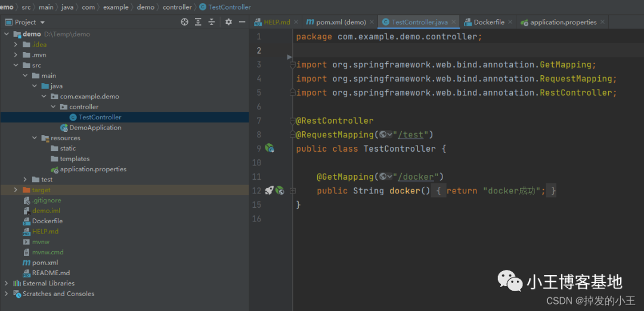Click the Spring bean gutter icon on line 9
The height and width of the screenshot is (311, 644).
click(x=270, y=148)
